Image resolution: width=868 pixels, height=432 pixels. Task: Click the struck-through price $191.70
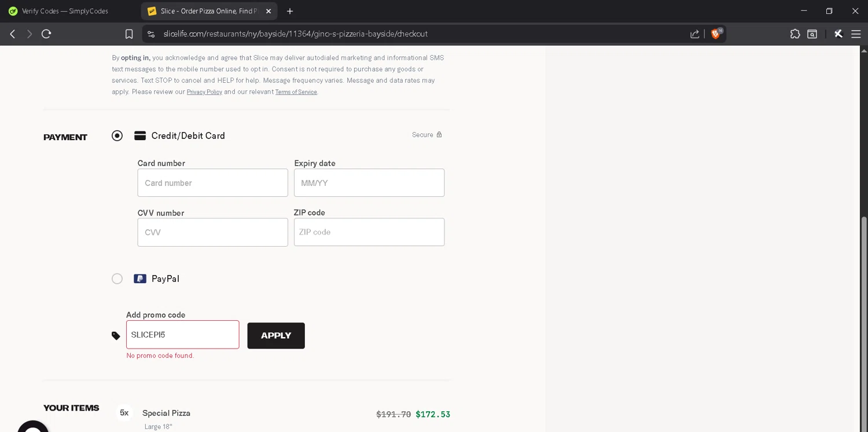pyautogui.click(x=393, y=415)
